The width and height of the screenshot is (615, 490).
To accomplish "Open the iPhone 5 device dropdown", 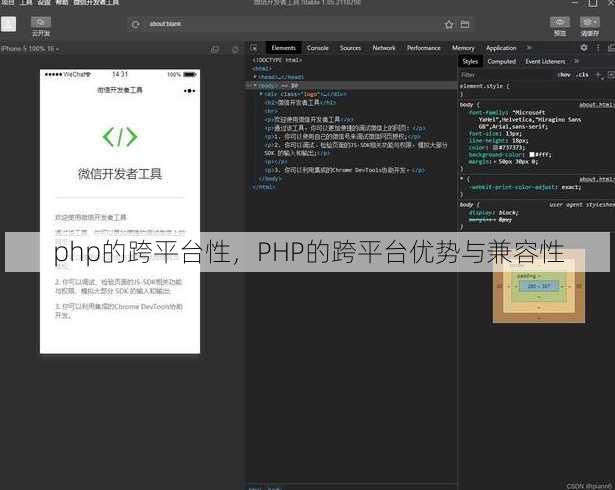I will click(x=30, y=49).
